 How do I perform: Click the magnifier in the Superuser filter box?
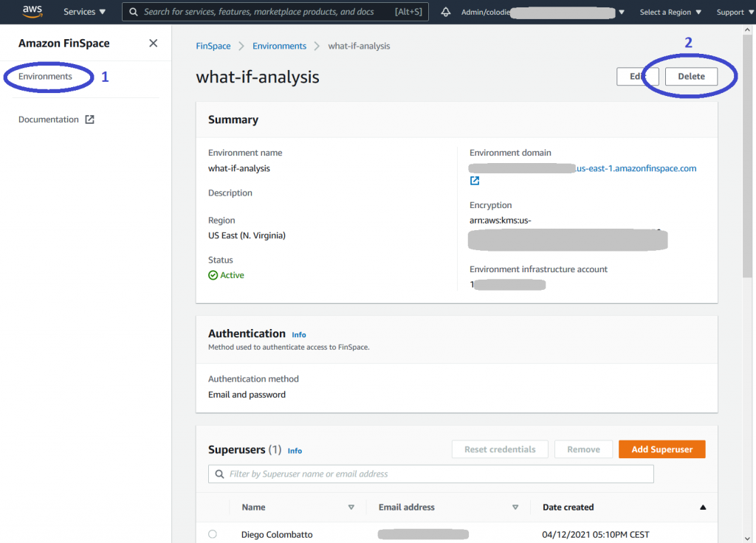[219, 473]
